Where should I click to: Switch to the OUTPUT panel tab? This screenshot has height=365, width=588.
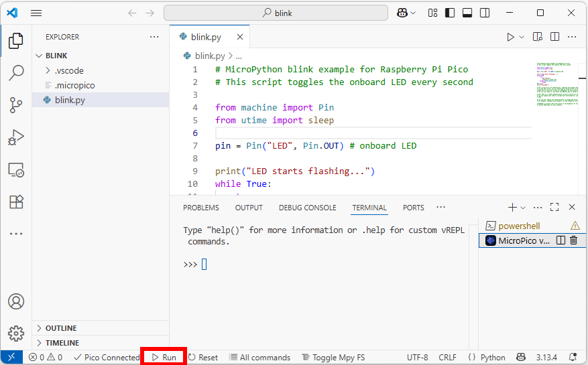(x=249, y=208)
